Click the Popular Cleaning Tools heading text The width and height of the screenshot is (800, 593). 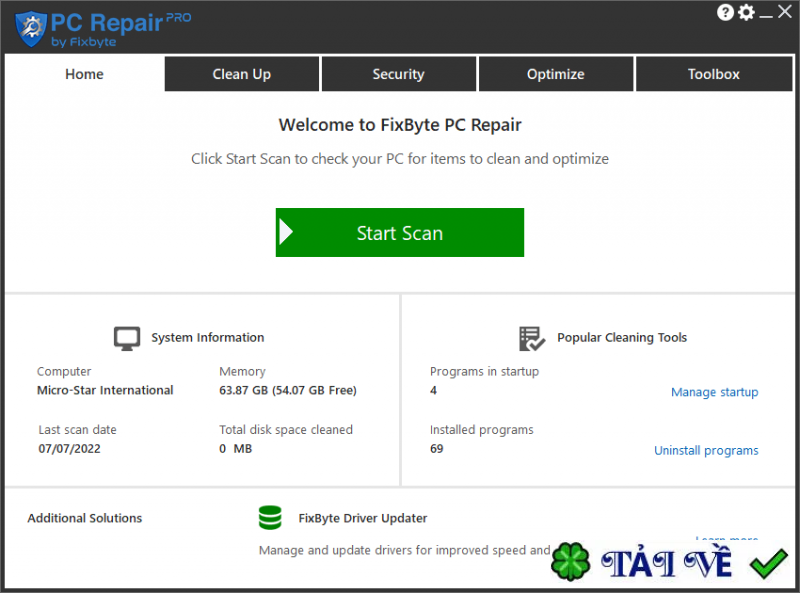pos(622,337)
